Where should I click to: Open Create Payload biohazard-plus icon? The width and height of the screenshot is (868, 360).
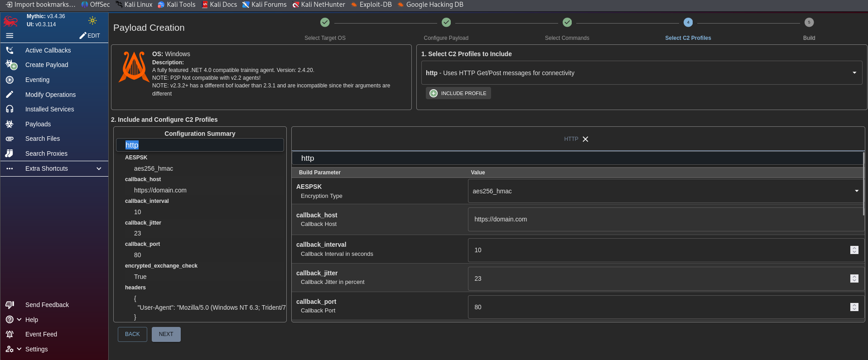[11, 65]
